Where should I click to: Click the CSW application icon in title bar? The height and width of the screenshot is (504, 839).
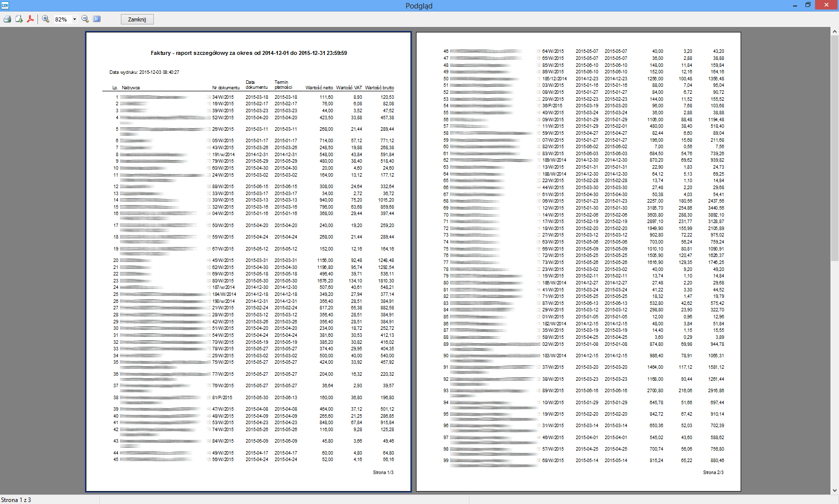(x=5, y=5)
